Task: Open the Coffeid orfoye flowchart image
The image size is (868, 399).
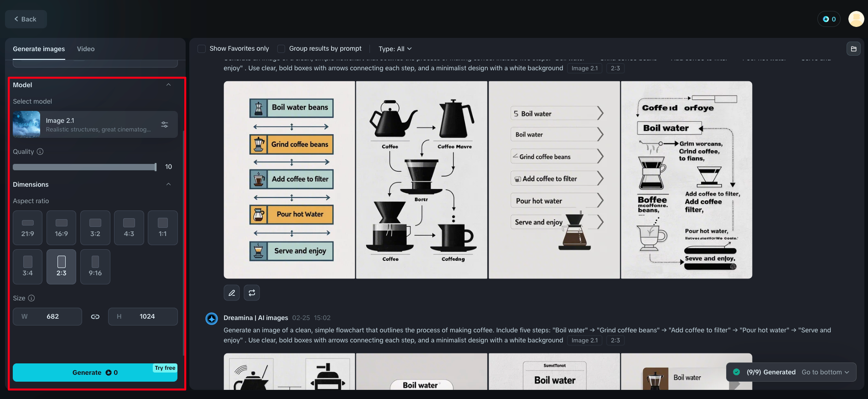Action: click(x=686, y=180)
